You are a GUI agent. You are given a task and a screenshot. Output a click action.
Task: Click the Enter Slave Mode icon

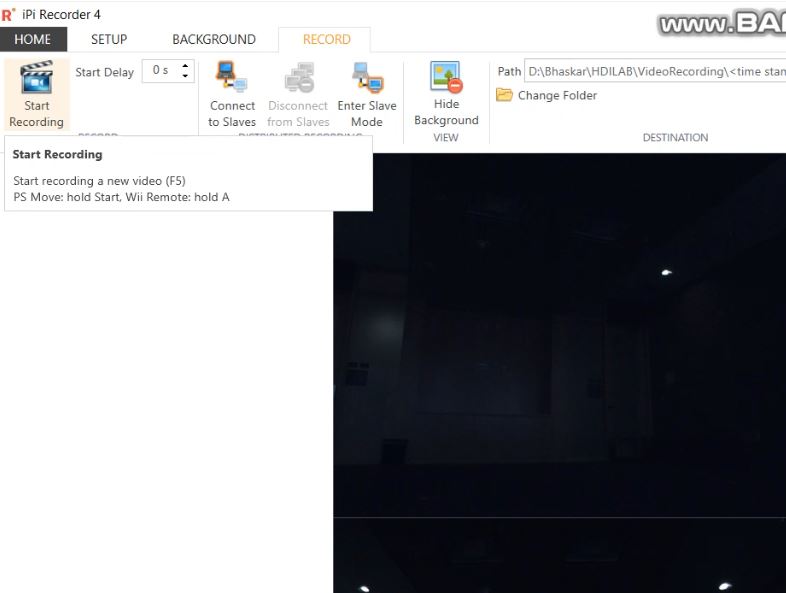coord(366,78)
